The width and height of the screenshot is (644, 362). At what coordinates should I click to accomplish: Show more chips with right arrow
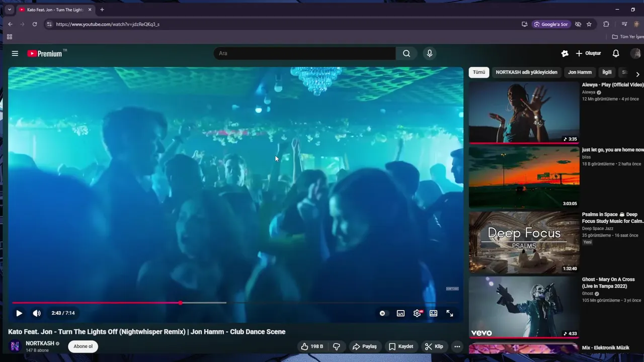637,74
